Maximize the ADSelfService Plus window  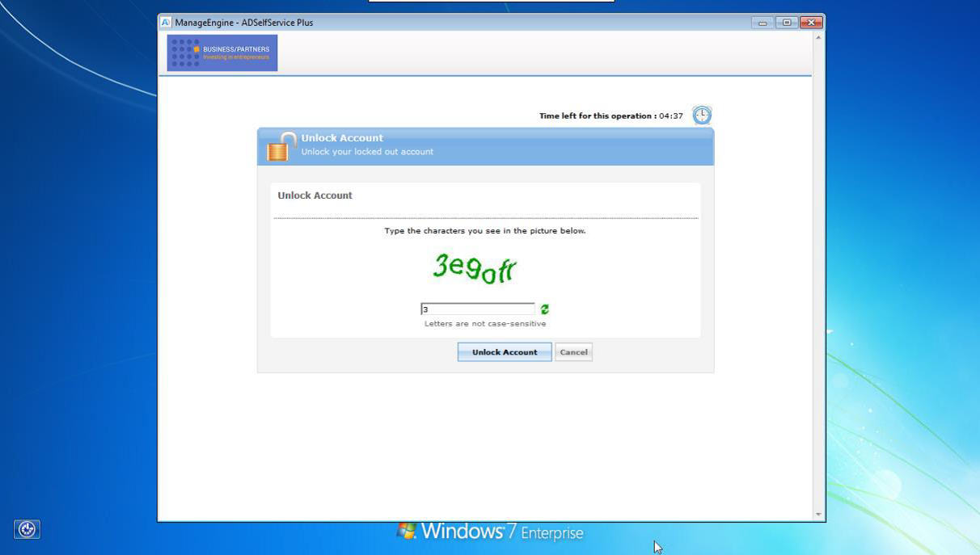(787, 23)
